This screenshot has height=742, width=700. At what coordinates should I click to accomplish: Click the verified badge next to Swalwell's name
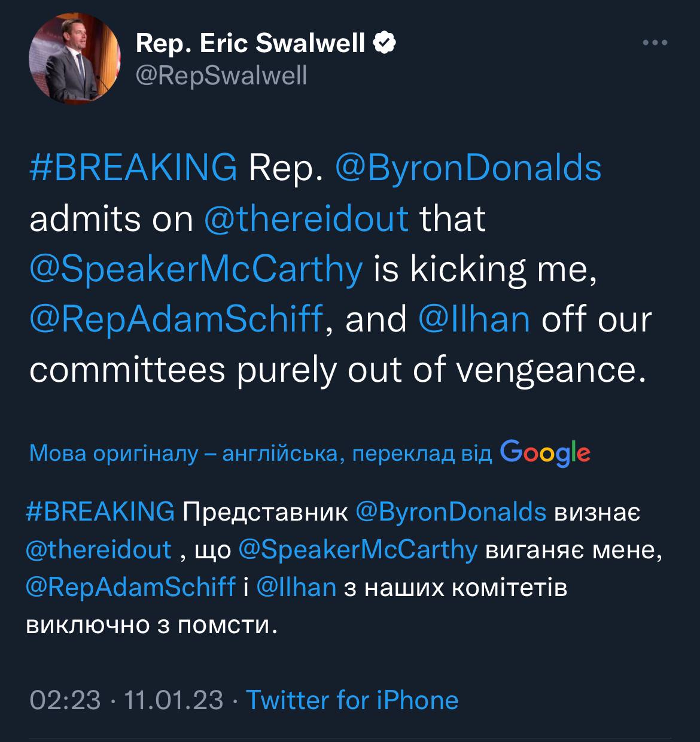pyautogui.click(x=384, y=42)
